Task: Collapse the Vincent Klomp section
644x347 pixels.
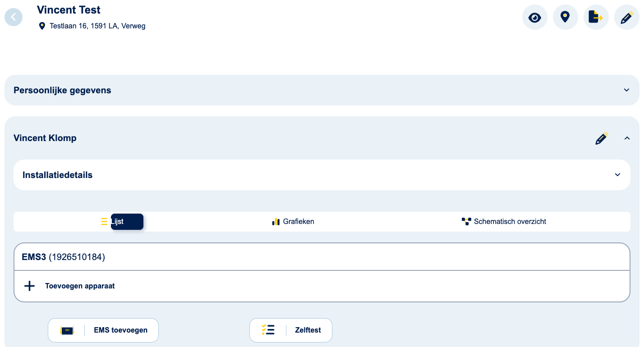Action: [626, 138]
